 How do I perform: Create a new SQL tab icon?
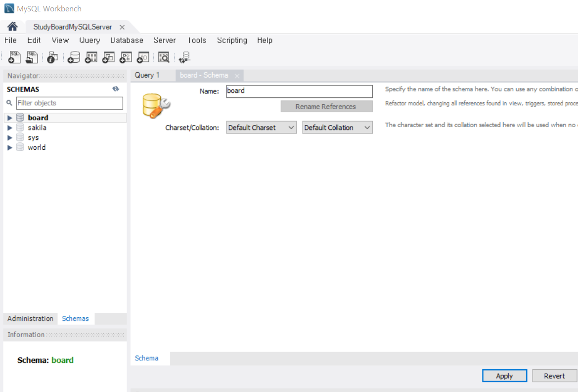(x=14, y=57)
